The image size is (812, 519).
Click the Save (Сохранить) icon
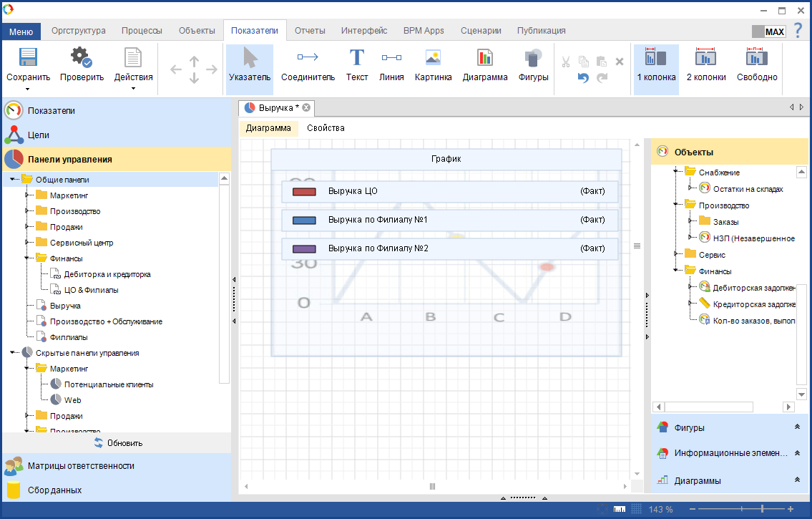[28, 59]
